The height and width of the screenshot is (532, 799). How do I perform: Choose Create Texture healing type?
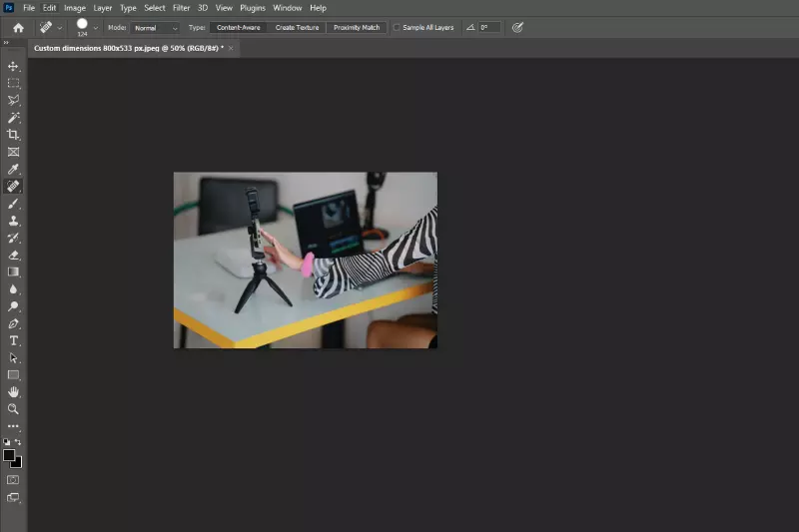[297, 28]
